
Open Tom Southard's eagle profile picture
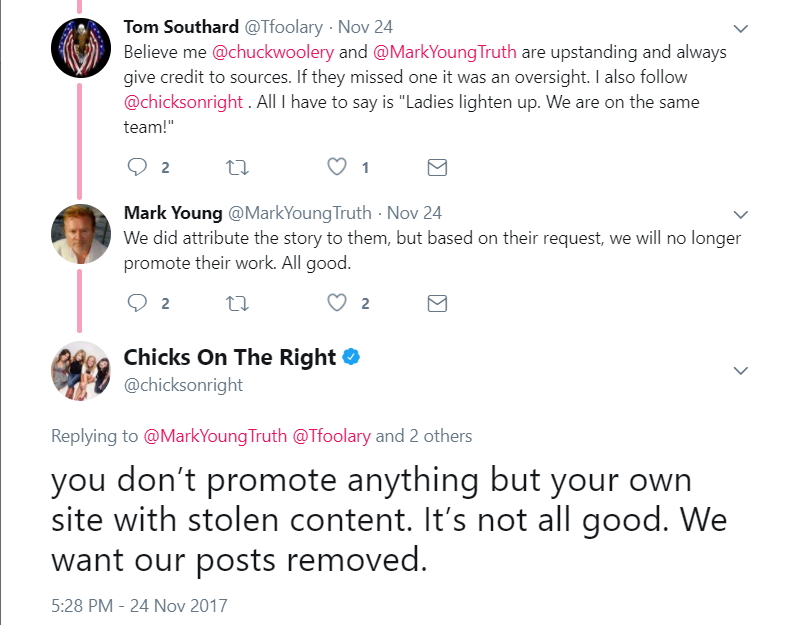[80, 47]
